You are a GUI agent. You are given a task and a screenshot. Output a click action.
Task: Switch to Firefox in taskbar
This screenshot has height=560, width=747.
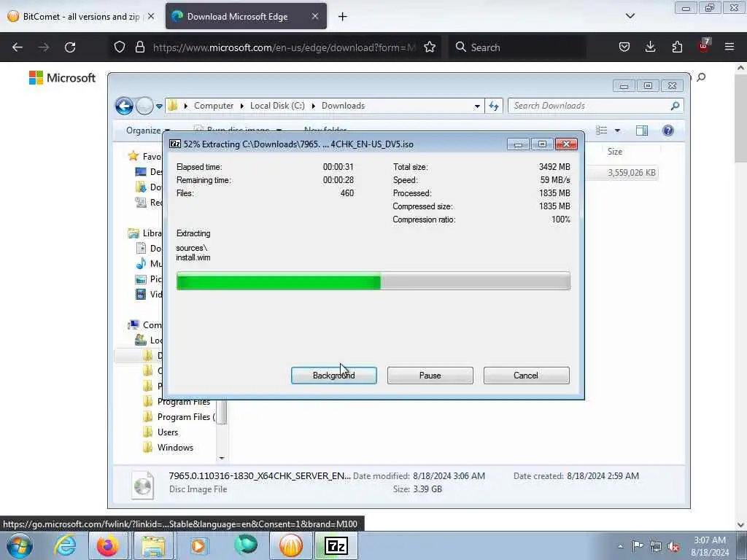pos(108,545)
